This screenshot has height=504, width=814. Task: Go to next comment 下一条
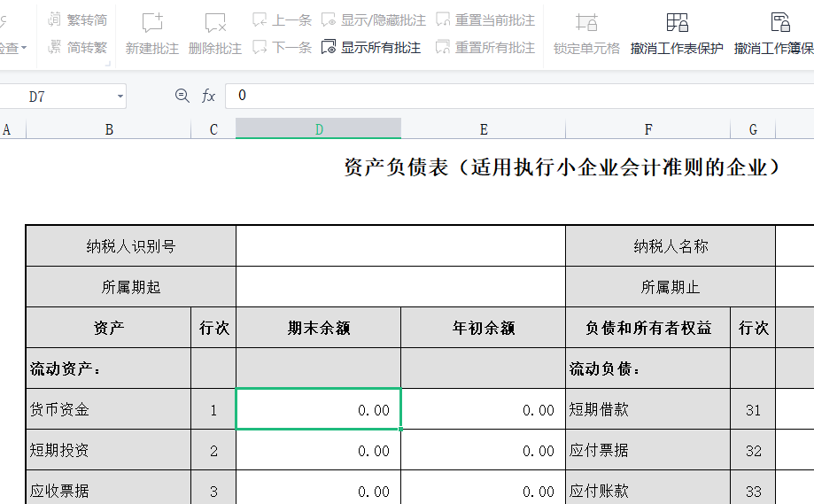coord(282,48)
